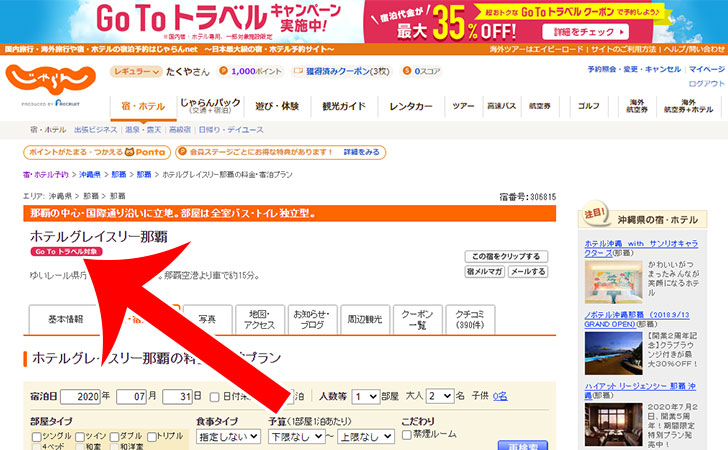Open member stage benefits 詳細をみる banner
The height and width of the screenshot is (450, 728).
point(281,152)
